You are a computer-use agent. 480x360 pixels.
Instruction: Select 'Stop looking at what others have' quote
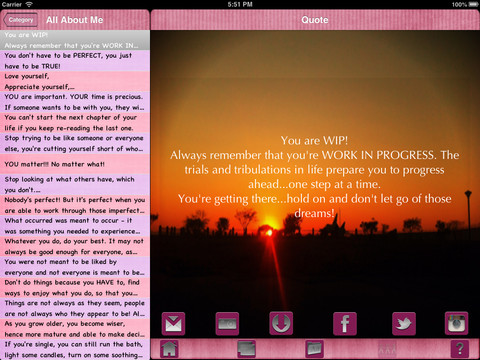pyautogui.click(x=75, y=185)
